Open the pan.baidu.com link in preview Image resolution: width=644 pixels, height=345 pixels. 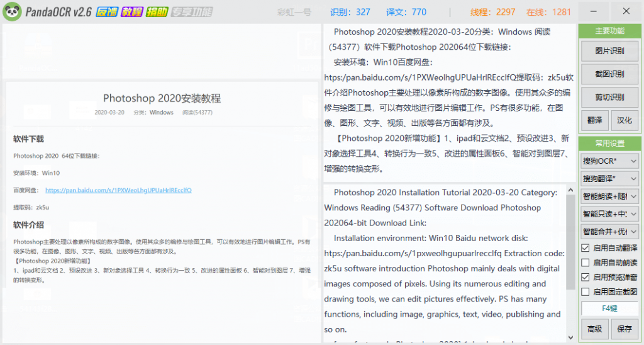(x=118, y=190)
